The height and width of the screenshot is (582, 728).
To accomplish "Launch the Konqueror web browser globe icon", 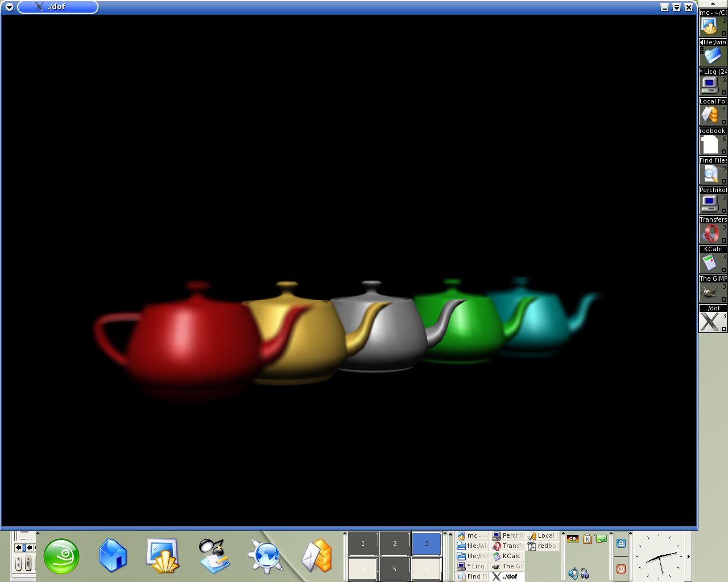I will [266, 555].
